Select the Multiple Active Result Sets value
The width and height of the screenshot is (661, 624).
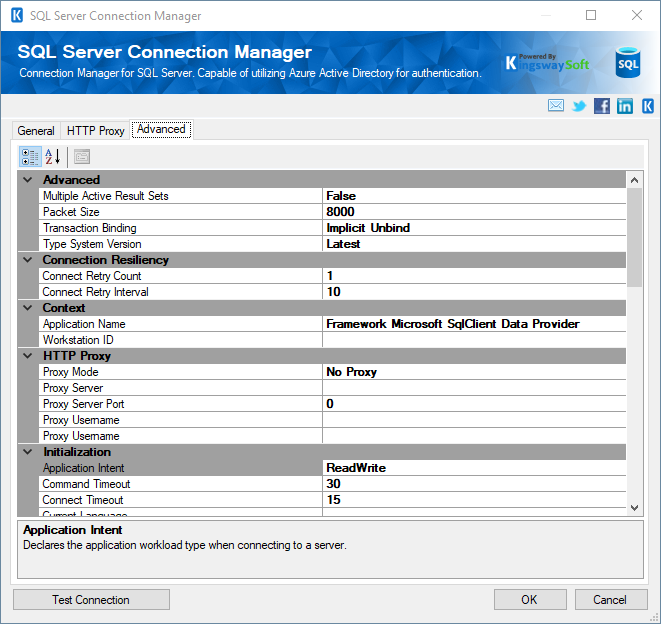[473, 196]
